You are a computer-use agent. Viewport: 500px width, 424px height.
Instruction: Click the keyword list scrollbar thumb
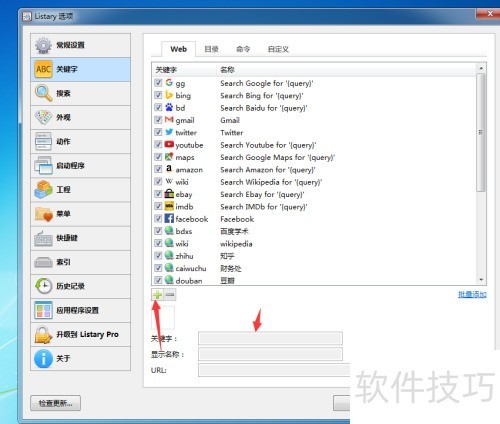pyautogui.click(x=481, y=132)
